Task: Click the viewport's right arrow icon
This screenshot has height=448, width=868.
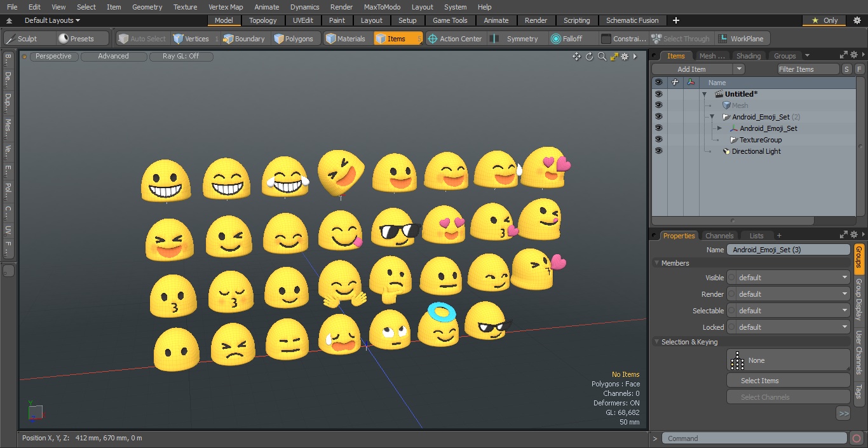Action: pos(635,57)
